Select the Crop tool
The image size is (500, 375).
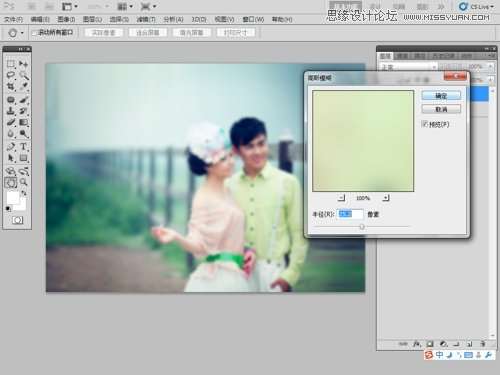11,86
